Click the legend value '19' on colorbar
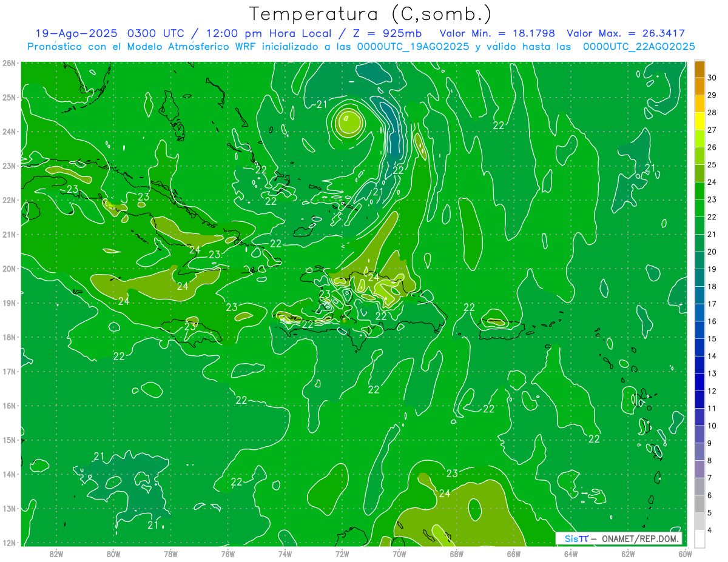728x562 pixels. pyautogui.click(x=712, y=269)
